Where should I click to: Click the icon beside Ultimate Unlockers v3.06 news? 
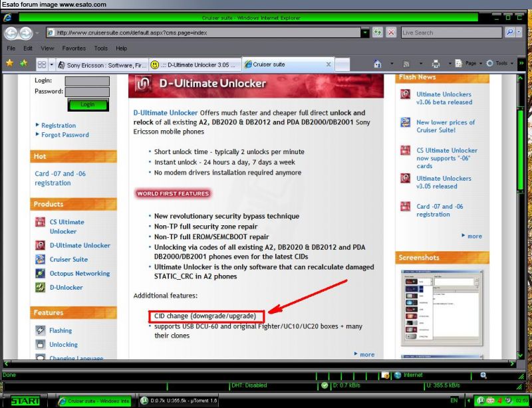coord(406,94)
